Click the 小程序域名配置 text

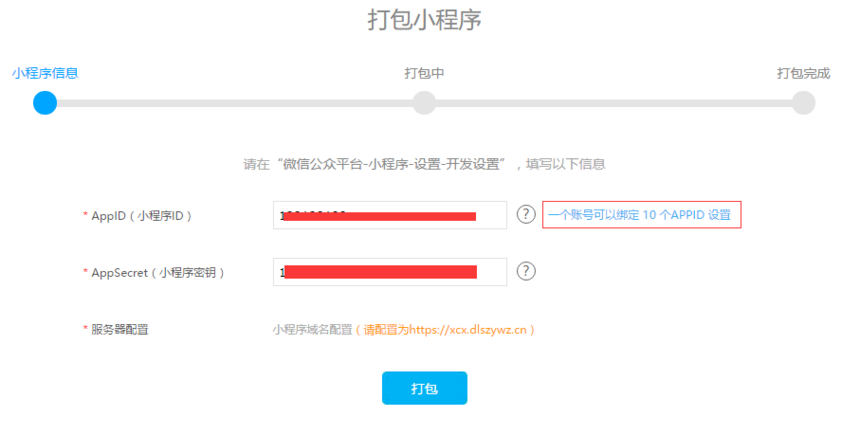tap(312, 329)
